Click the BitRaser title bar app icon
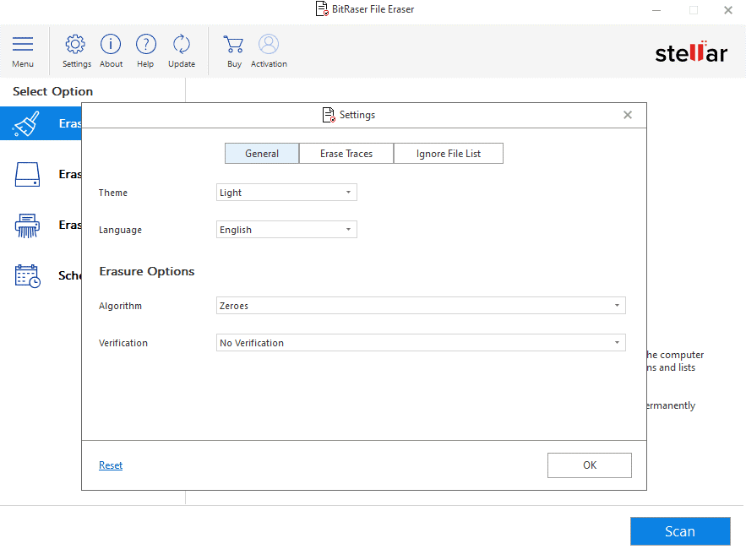This screenshot has height=560, width=746. click(x=322, y=8)
